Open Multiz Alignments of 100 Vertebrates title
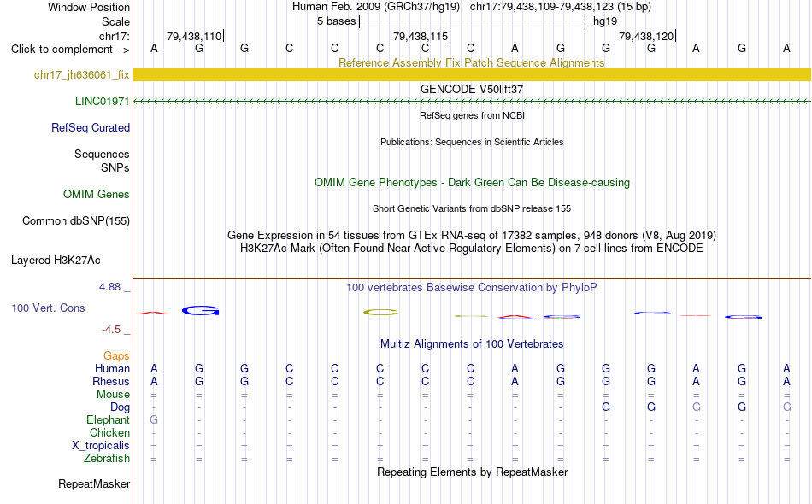Screen dimensions: 812x504 tap(472, 343)
